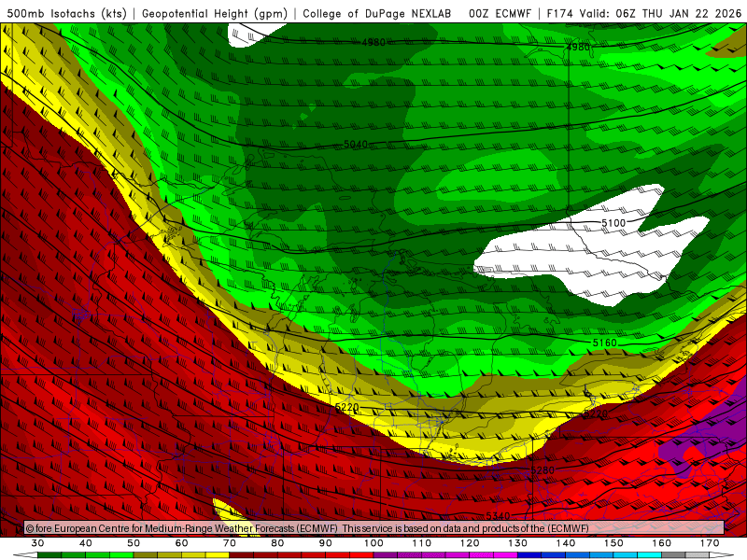Click the '00Z ECMWF' model run label
Image resolution: width=747 pixels, height=560 pixels.
[x=500, y=13]
